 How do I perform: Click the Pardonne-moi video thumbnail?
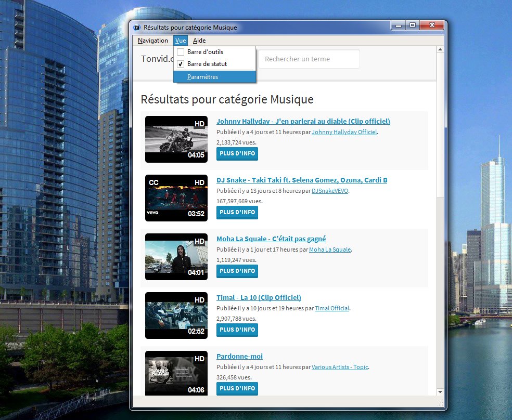coord(176,373)
